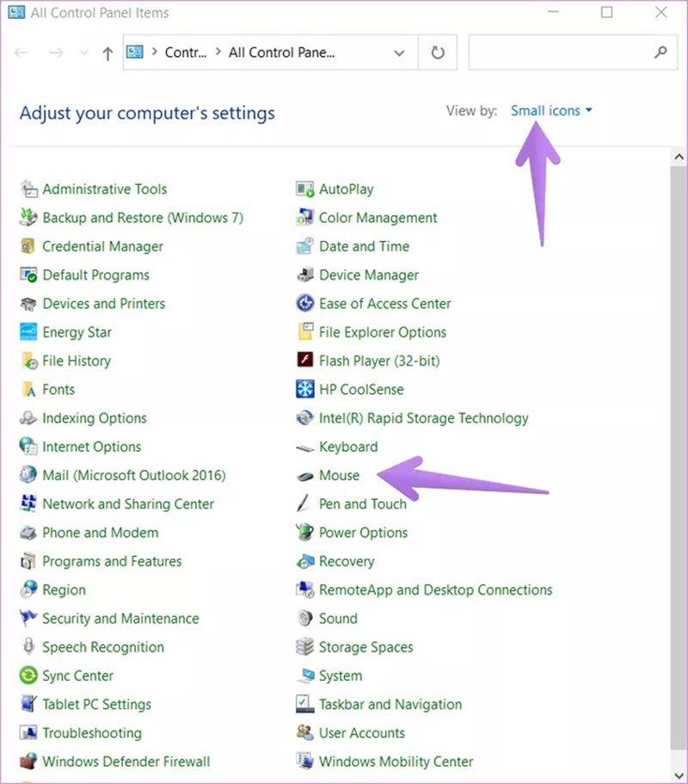Click the Backup and Restore icon
Viewport: 688px width, 784px height.
(x=28, y=218)
